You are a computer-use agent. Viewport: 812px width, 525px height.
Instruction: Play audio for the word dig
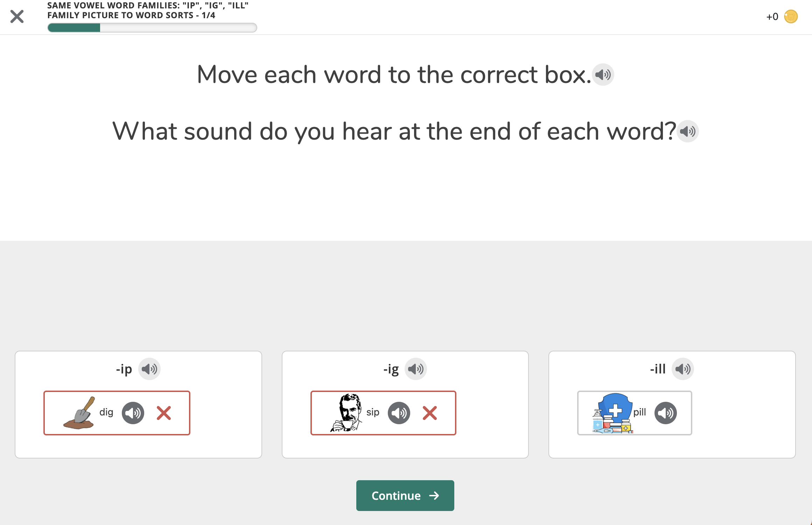point(133,413)
